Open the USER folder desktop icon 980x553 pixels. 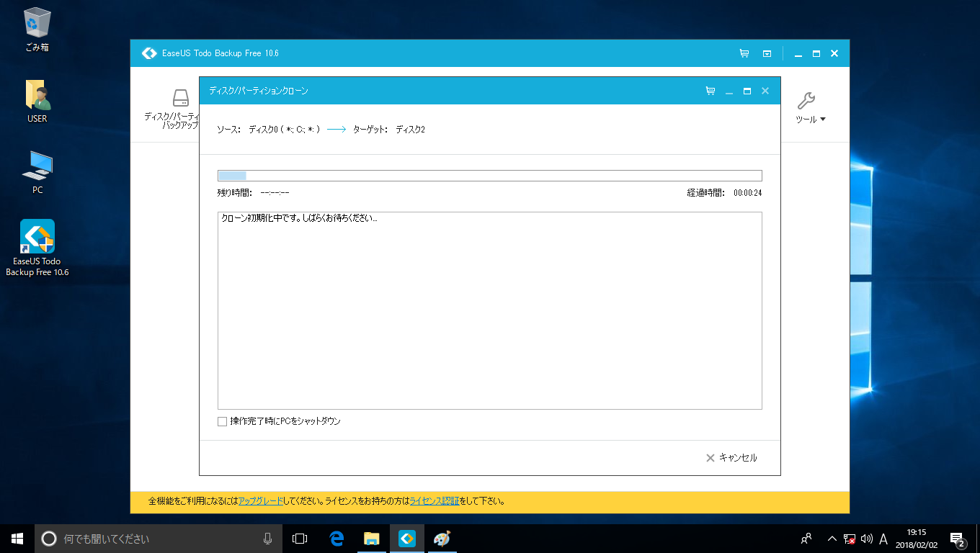point(37,101)
